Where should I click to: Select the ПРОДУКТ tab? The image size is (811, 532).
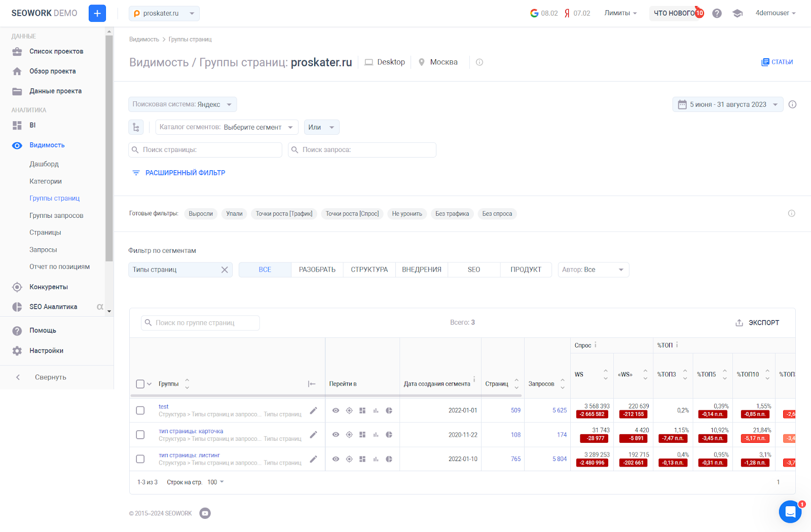pos(526,270)
